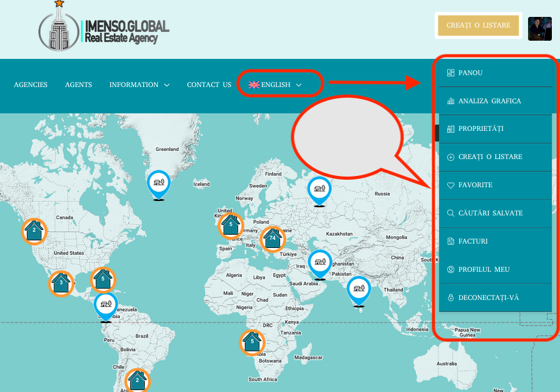
Task: Click the Mongolia label on the map
Action: coord(397,237)
